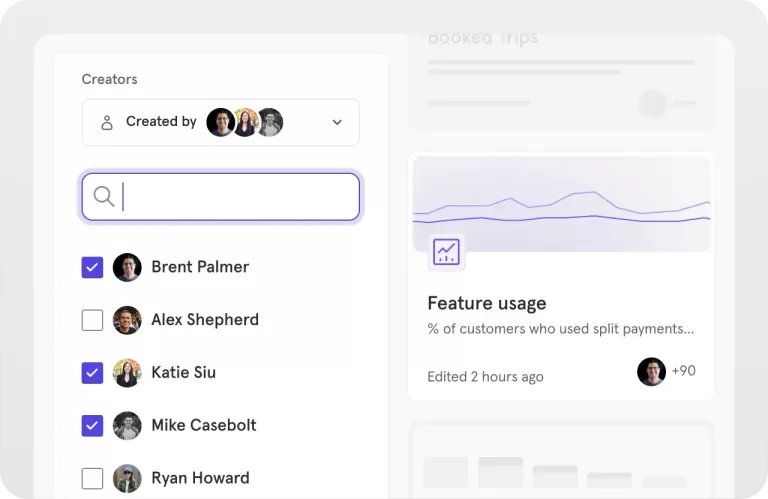Click Mike Casebolt's avatar photo
This screenshot has width=768, height=499.
(x=127, y=425)
